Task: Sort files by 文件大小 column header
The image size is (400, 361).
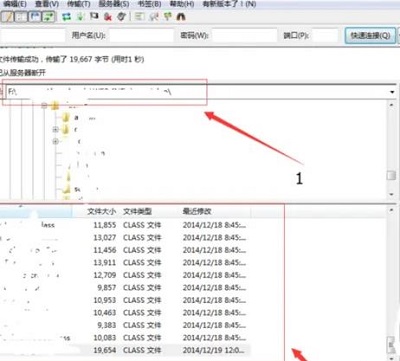Action: [101, 211]
